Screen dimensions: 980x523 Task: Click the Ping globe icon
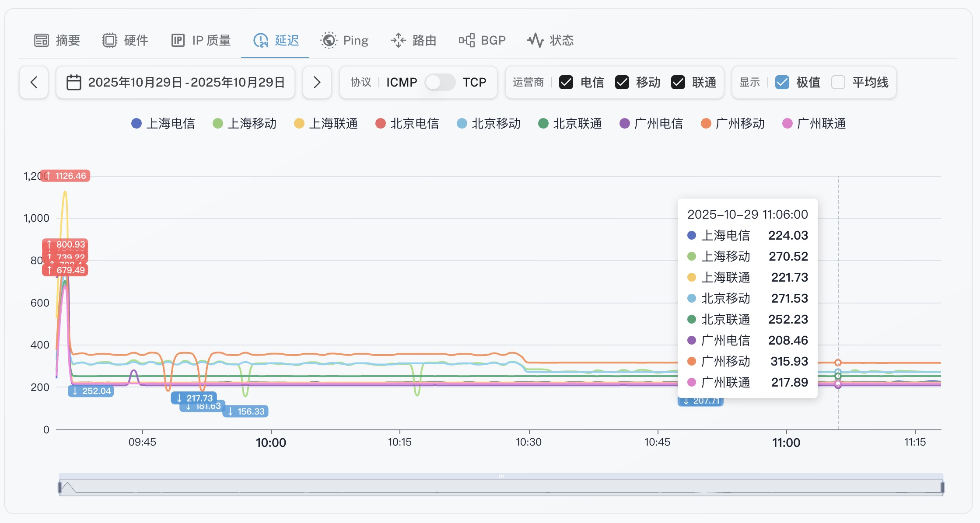click(329, 40)
